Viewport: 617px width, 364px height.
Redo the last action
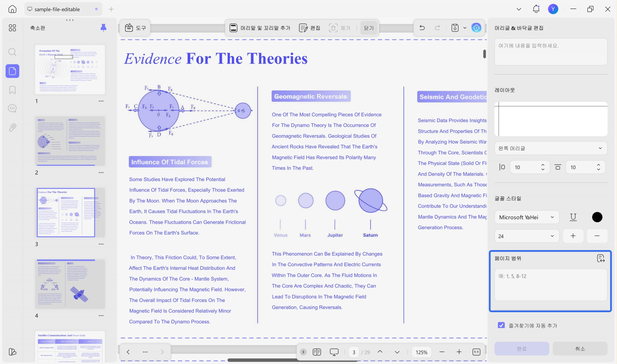pyautogui.click(x=437, y=28)
